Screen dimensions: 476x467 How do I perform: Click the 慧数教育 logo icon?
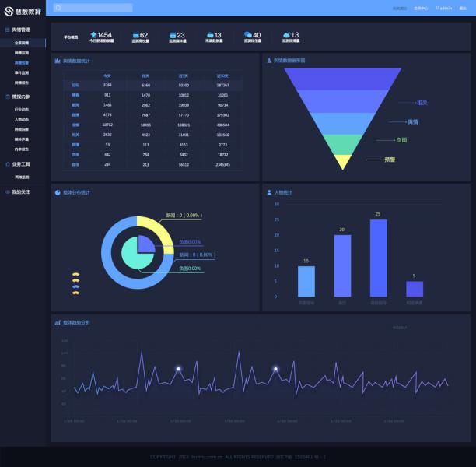click(8, 11)
